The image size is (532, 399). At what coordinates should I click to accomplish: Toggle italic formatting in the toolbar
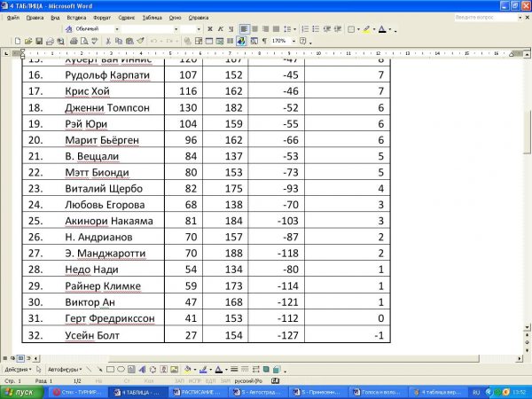[x=221, y=29]
